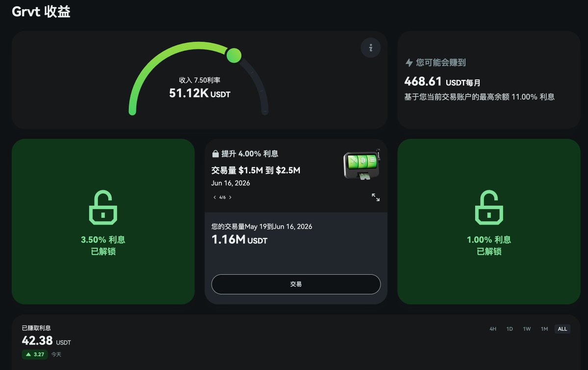Click the lightning bolt icon
The height and width of the screenshot is (370, 588).
coord(409,63)
